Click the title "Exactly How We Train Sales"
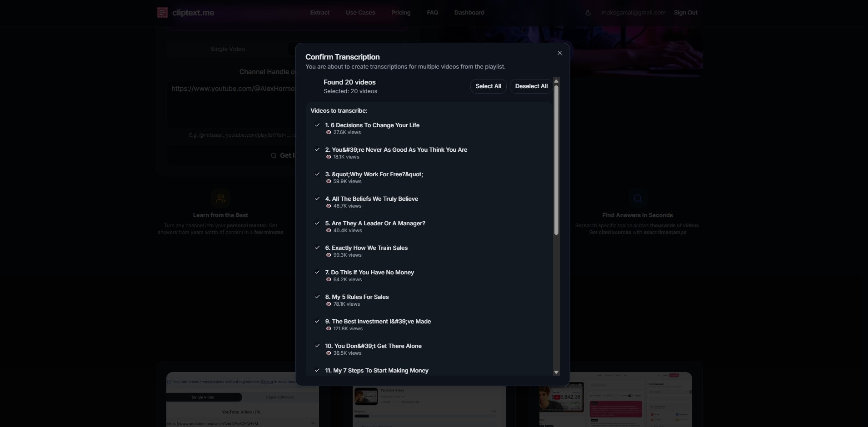This screenshot has width=868, height=427. [370, 248]
